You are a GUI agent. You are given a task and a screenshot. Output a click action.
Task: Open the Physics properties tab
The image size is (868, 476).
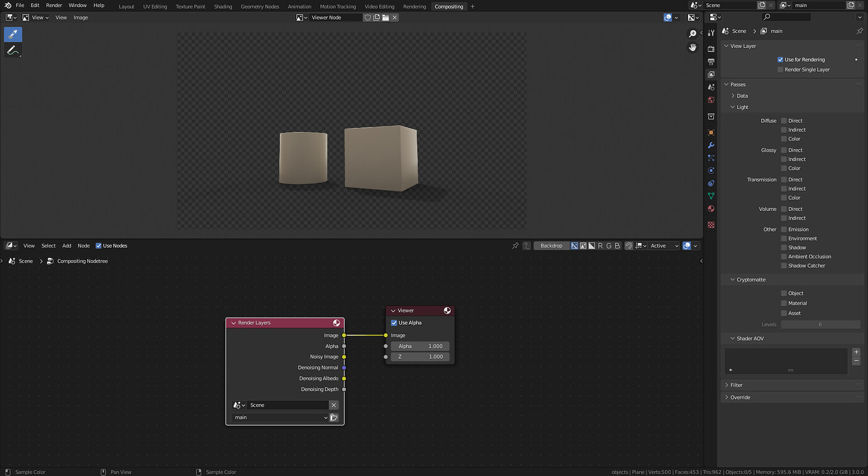point(711,171)
